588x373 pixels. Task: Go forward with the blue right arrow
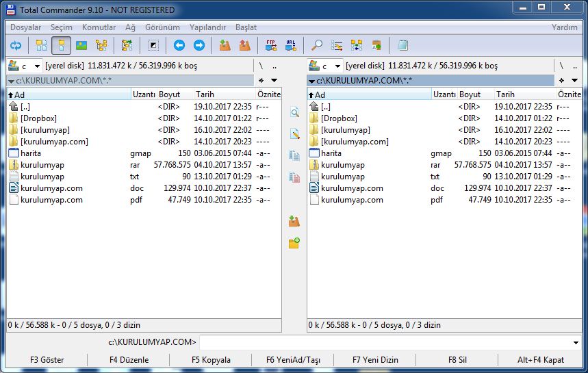point(199,46)
